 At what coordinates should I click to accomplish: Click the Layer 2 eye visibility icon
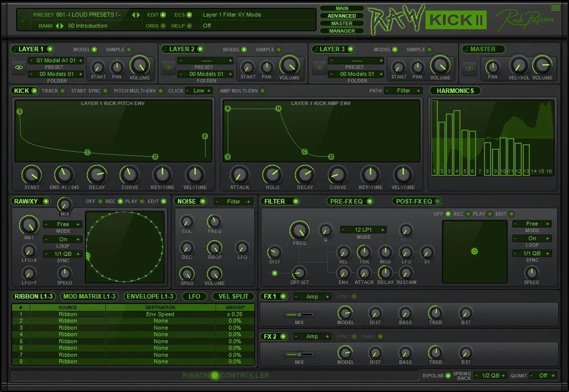169,67
